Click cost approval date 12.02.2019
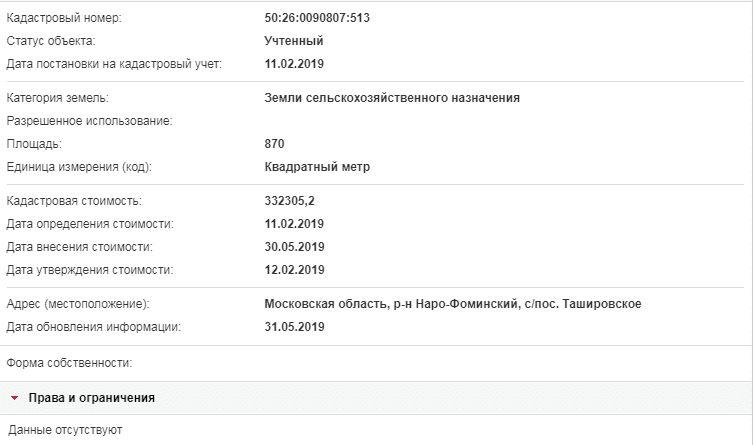The height and width of the screenshot is (445, 753). [x=294, y=270]
